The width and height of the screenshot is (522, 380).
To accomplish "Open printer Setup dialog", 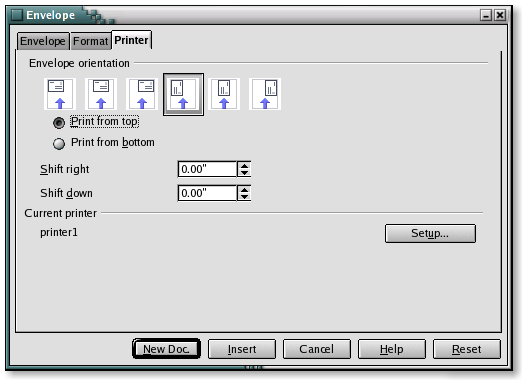I will 430,233.
